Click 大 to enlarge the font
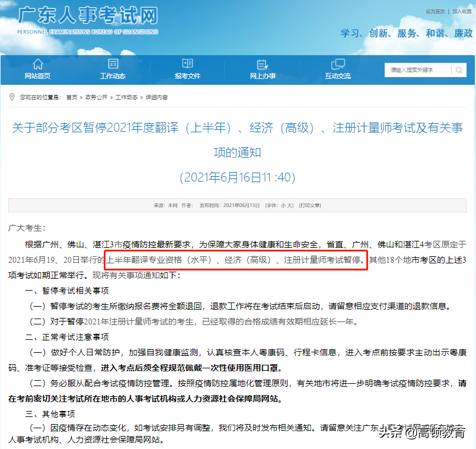The height and width of the screenshot is (449, 476). [x=290, y=205]
